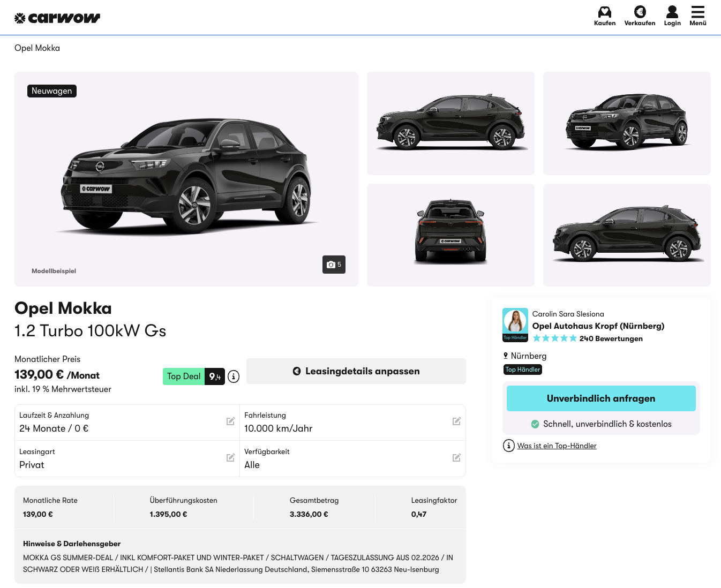Show Top Deal score info icon

pyautogui.click(x=234, y=376)
